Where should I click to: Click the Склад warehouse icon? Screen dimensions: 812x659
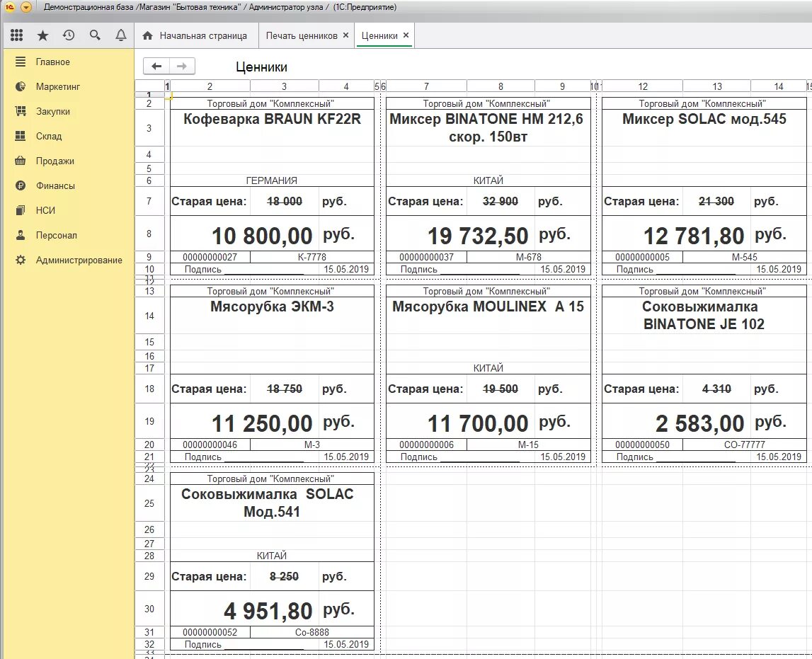tap(21, 136)
